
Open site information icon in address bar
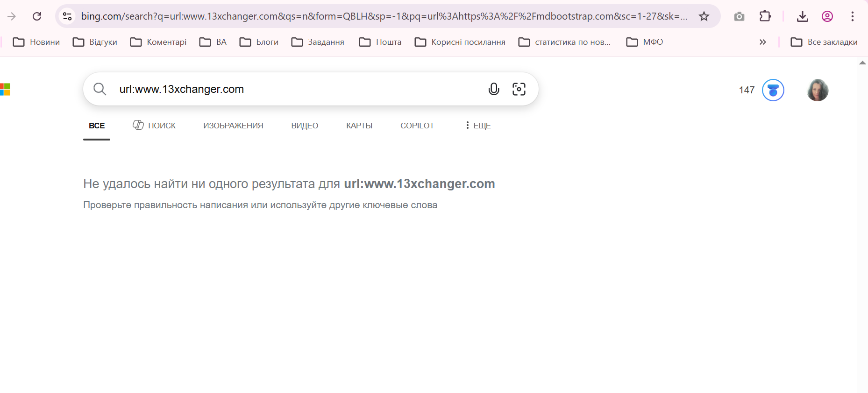point(67,16)
